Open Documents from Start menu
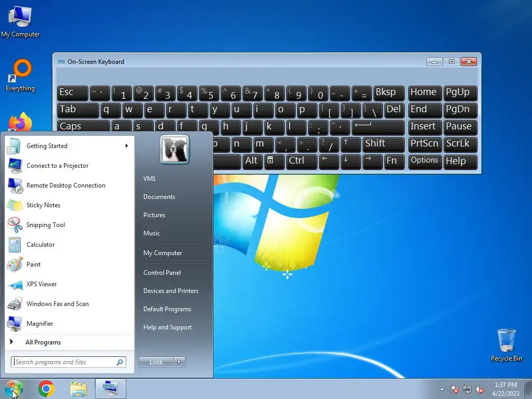 click(x=159, y=197)
